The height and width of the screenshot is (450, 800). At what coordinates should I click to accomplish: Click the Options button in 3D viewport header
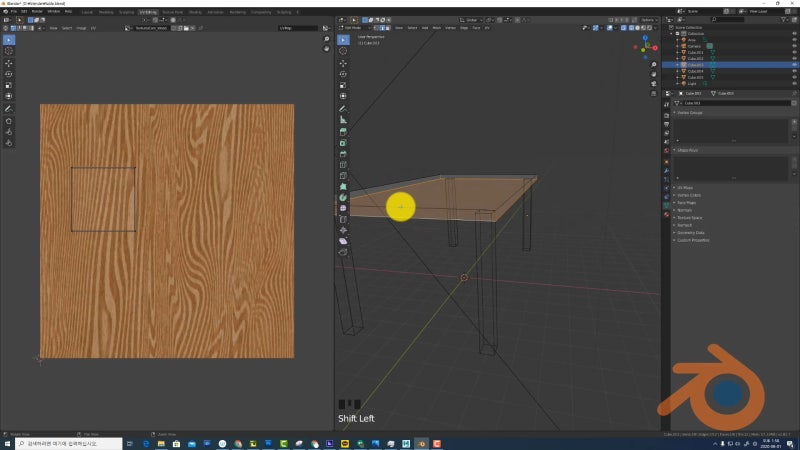pos(648,20)
